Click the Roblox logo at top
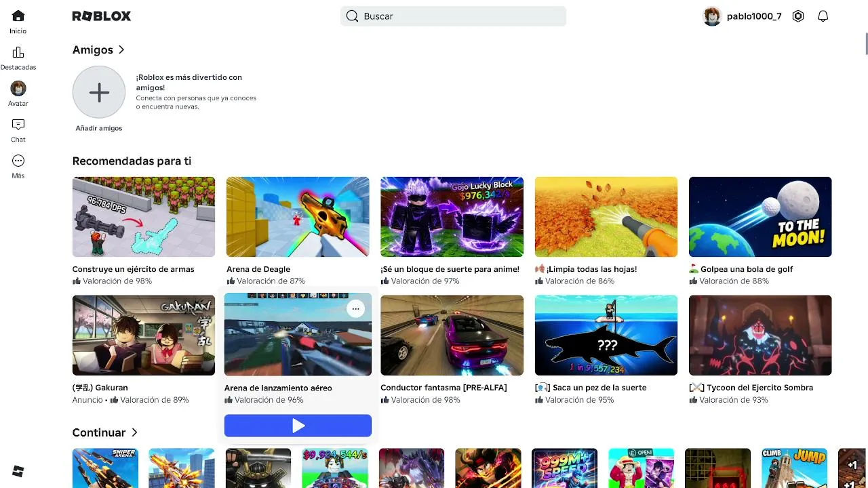Image resolution: width=868 pixels, height=488 pixels. point(102,16)
